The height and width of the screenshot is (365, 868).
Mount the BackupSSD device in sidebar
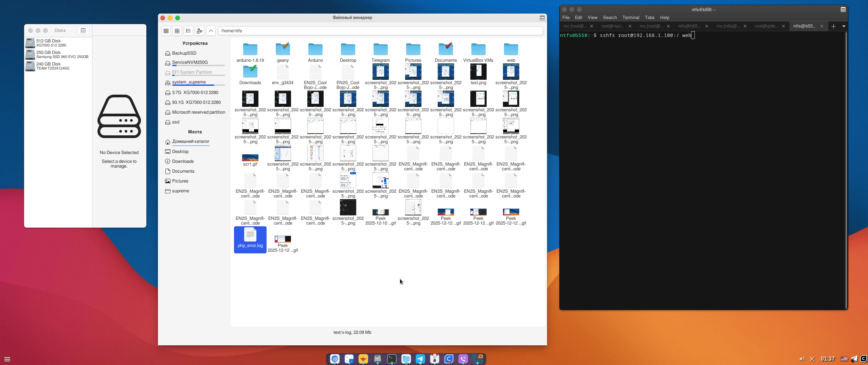tap(184, 53)
